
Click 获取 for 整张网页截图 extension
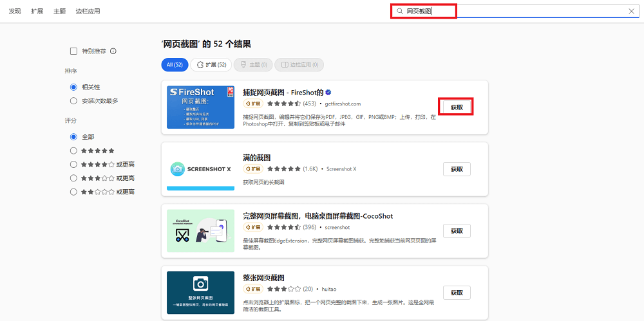point(457,293)
